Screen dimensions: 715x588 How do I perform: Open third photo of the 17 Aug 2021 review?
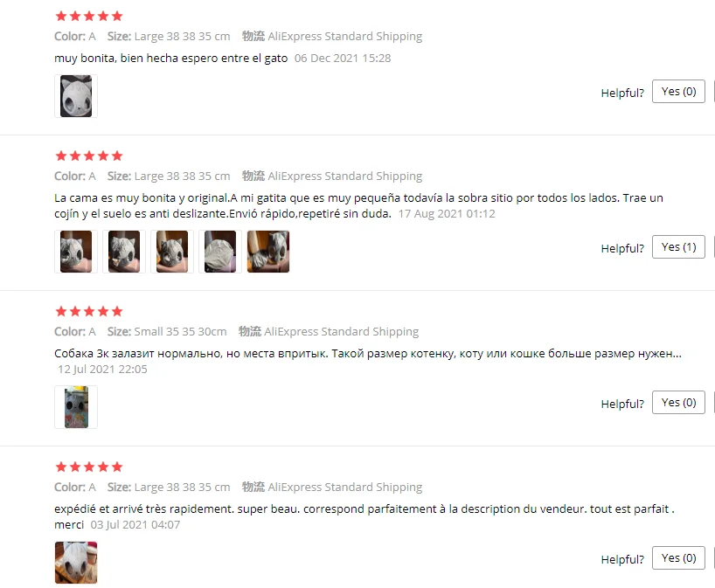click(x=172, y=252)
